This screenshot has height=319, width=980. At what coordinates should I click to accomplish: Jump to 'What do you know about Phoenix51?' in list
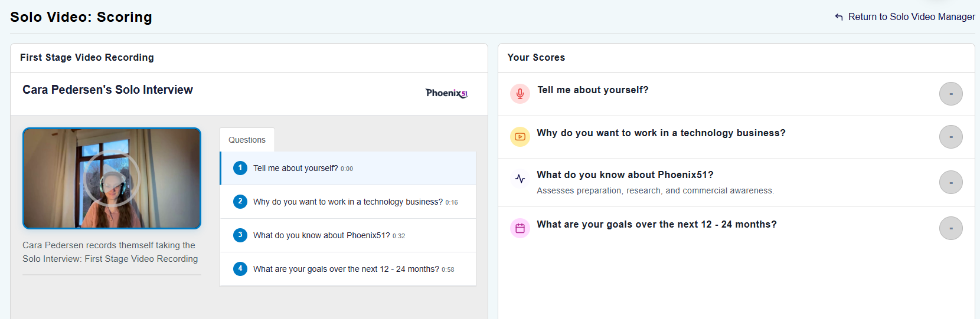point(348,235)
